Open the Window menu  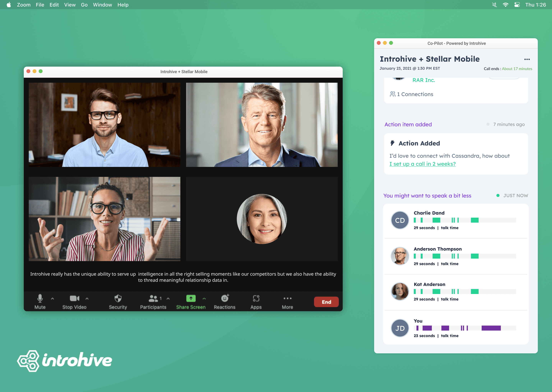click(102, 5)
